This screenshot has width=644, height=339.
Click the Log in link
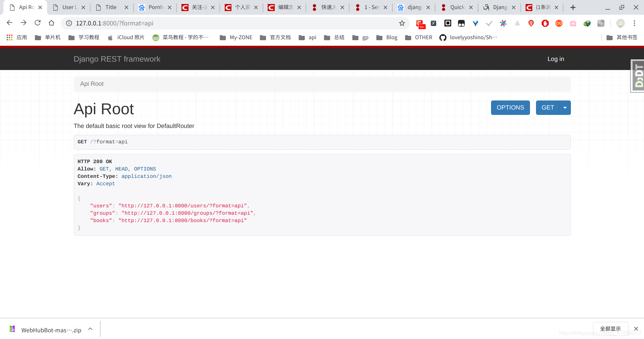(556, 59)
